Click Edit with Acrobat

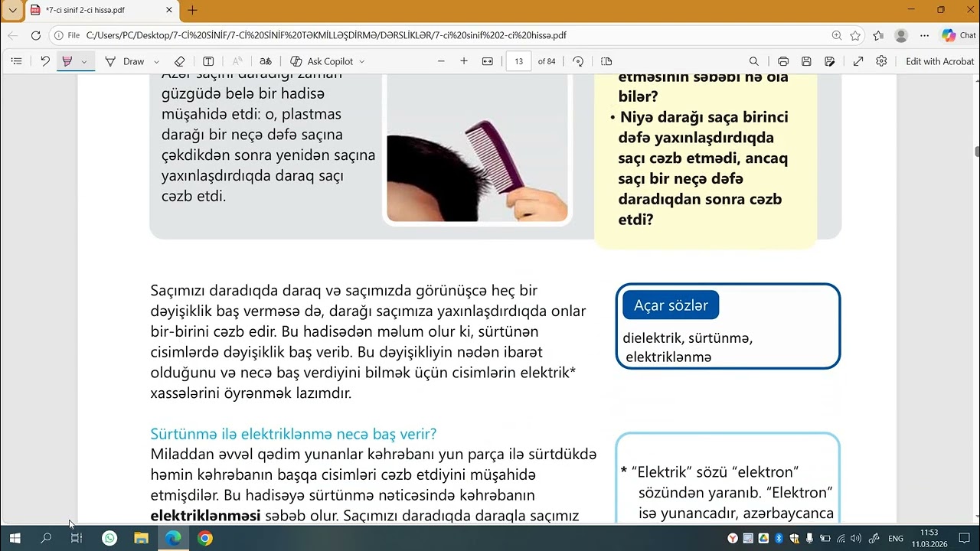click(939, 61)
